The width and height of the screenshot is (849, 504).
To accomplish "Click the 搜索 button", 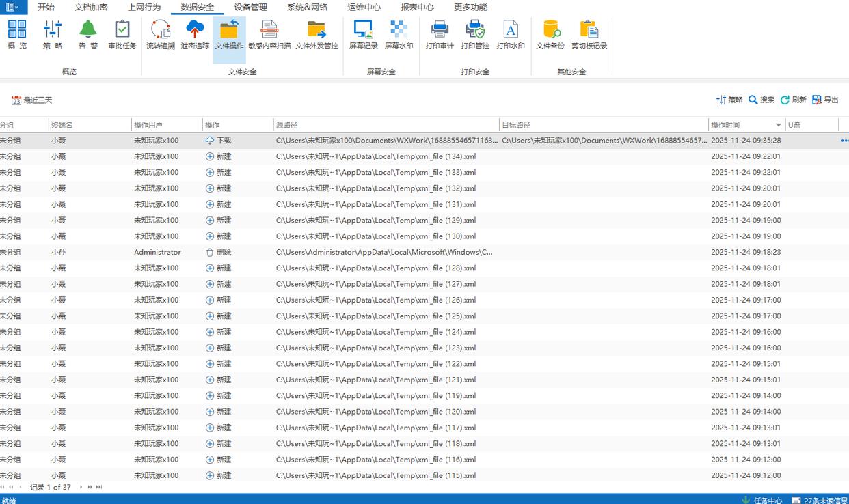I will coord(762,100).
